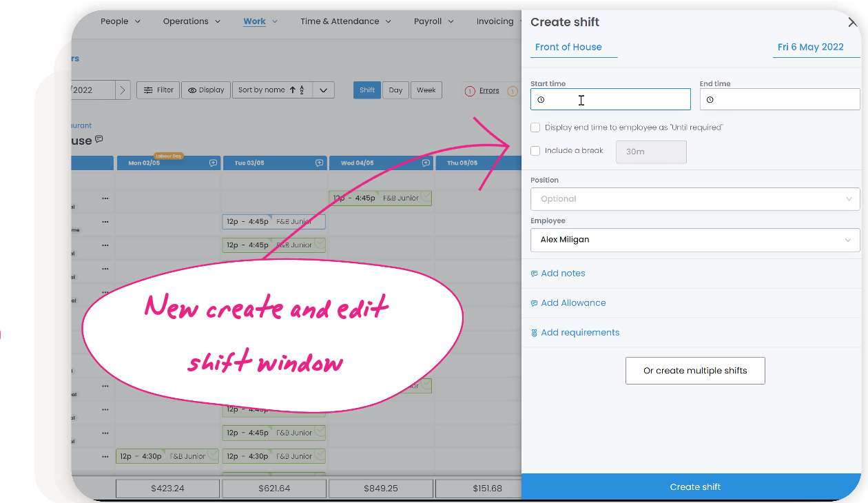This screenshot has width=868, height=503.
Task: Click the clock icon in End time field
Action: click(x=710, y=100)
